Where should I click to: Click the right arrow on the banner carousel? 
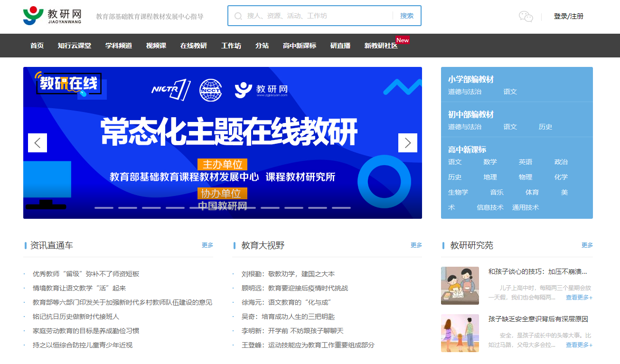tap(407, 143)
